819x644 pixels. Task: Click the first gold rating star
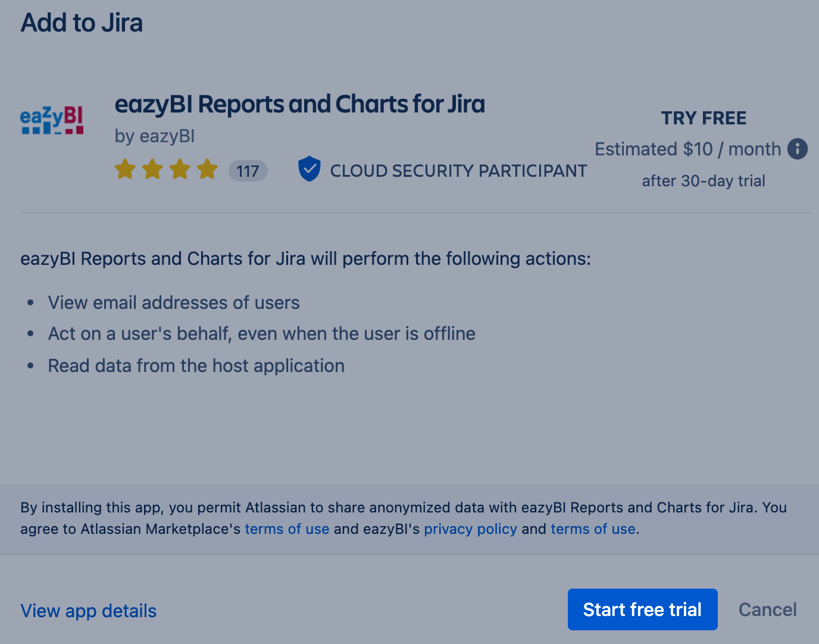(125, 169)
